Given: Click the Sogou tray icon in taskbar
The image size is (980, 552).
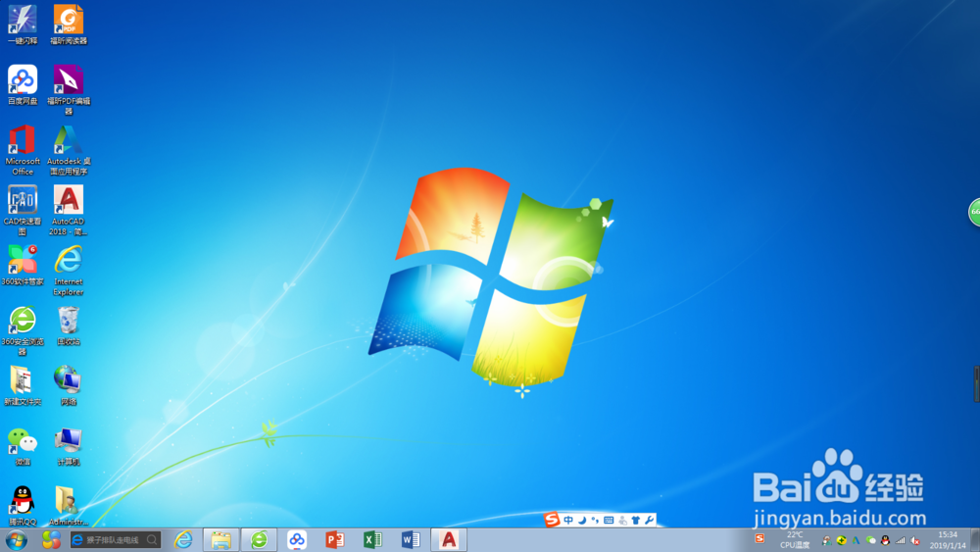Looking at the screenshot, I should click(759, 538).
